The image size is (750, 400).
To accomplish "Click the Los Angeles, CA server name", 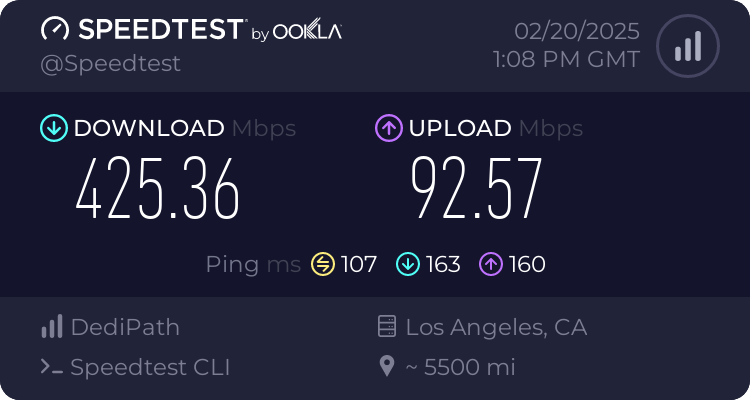I will pos(496,327).
